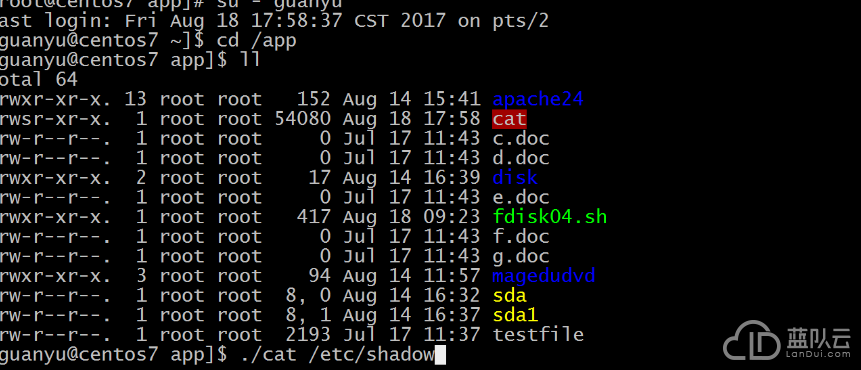Image resolution: width=861 pixels, height=370 pixels.
Task: Click the total 64 line
Action: [38, 80]
